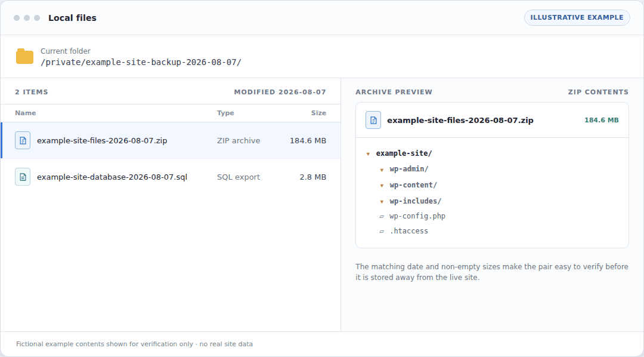This screenshot has width=644, height=357.
Task: Click the current folder path text
Action: 141,62
